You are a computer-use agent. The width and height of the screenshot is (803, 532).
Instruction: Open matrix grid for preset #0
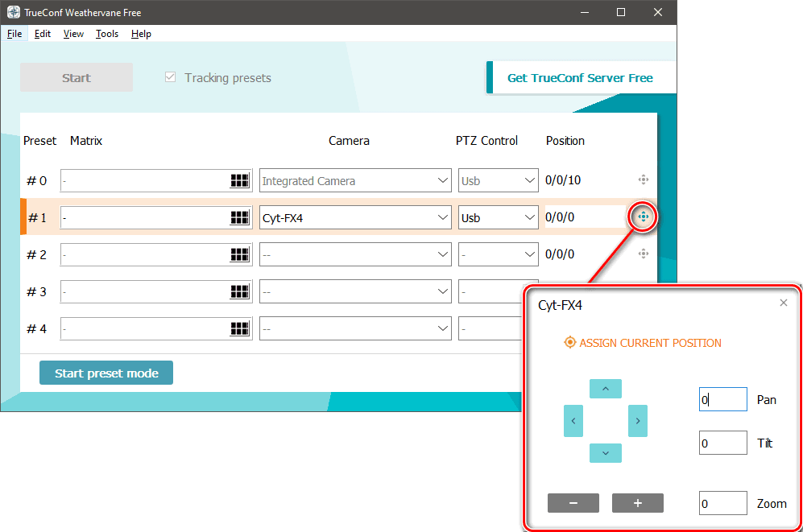click(239, 180)
